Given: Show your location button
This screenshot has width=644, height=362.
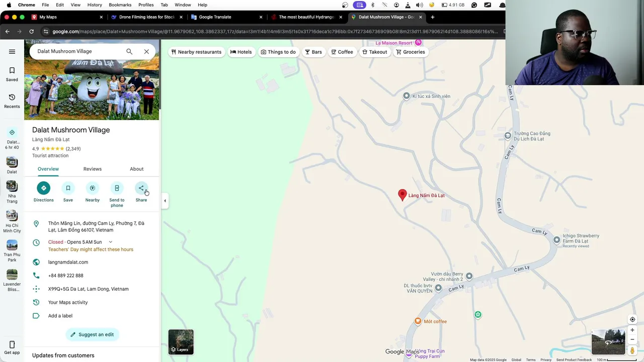Looking at the screenshot, I should point(632,319).
